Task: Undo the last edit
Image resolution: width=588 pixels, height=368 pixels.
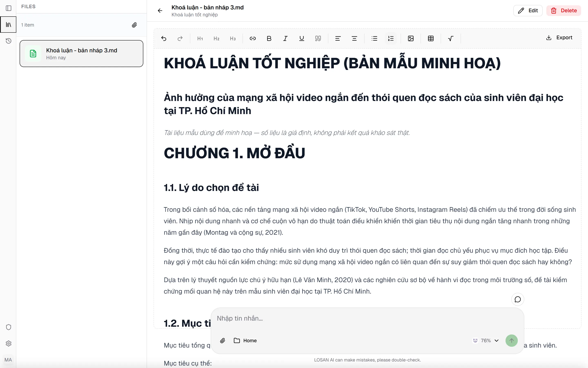Action: point(164,38)
